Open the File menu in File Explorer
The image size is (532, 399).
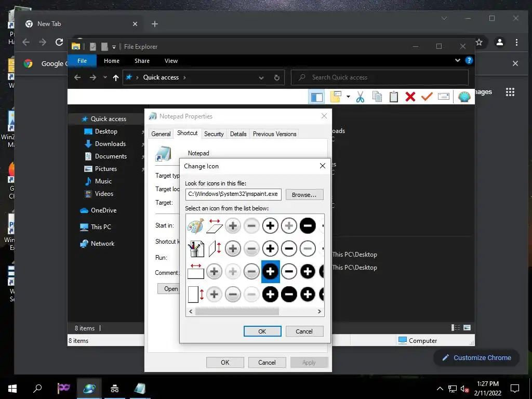[82, 61]
